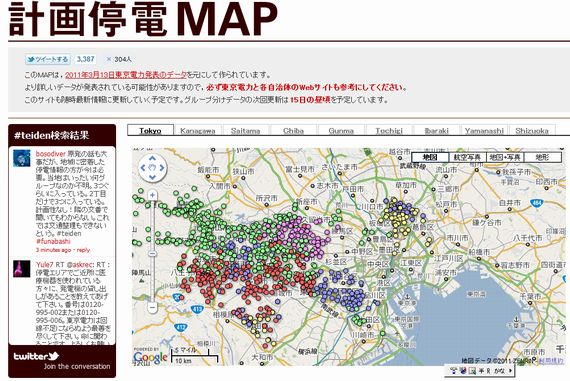Click the Tweet button with bird icon
The height and width of the screenshot is (381, 570).
pos(48,59)
